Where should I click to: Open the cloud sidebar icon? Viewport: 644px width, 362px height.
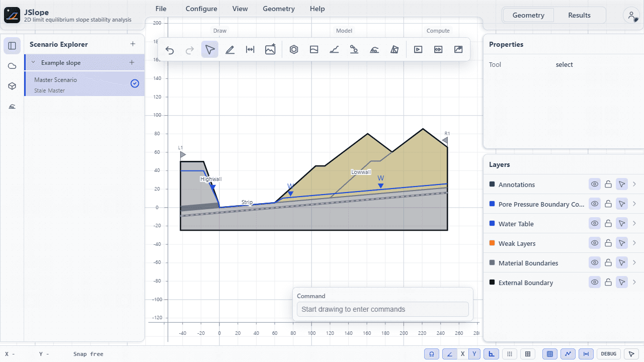[12, 66]
